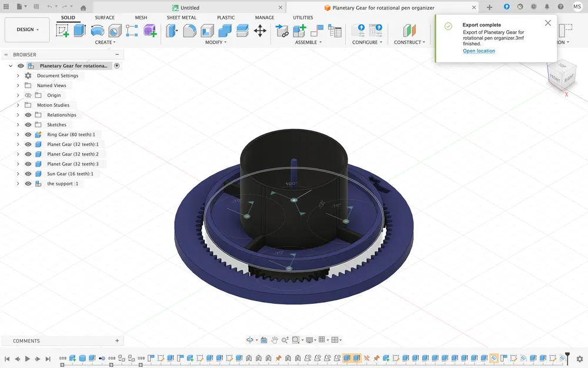This screenshot has height=368, width=588.
Task: Expand Document Settings node
Action: [x=18, y=75]
